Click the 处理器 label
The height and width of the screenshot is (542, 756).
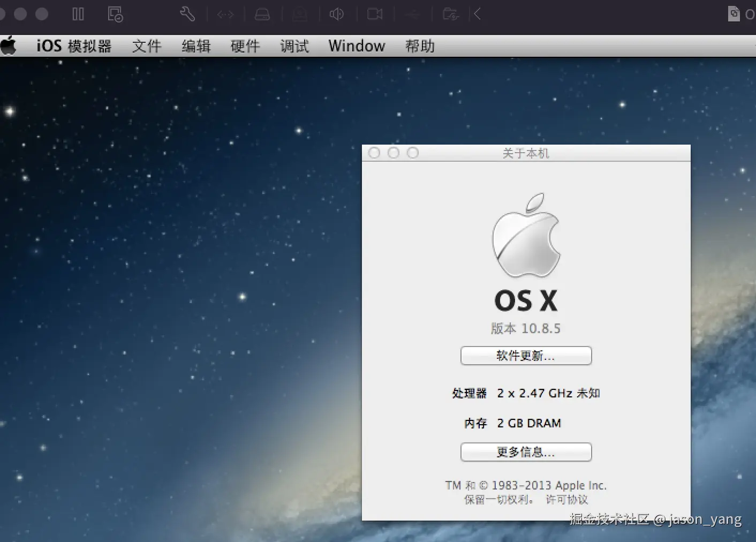pos(470,393)
